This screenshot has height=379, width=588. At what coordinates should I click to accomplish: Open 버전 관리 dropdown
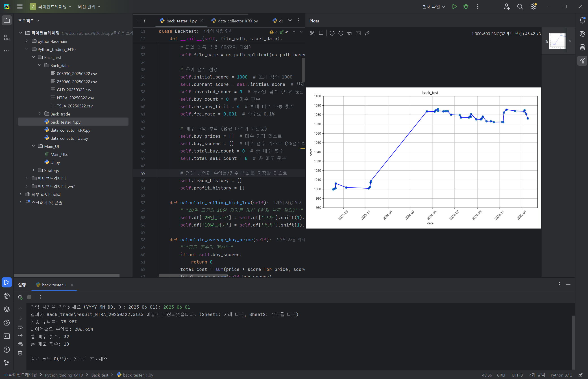click(x=89, y=7)
